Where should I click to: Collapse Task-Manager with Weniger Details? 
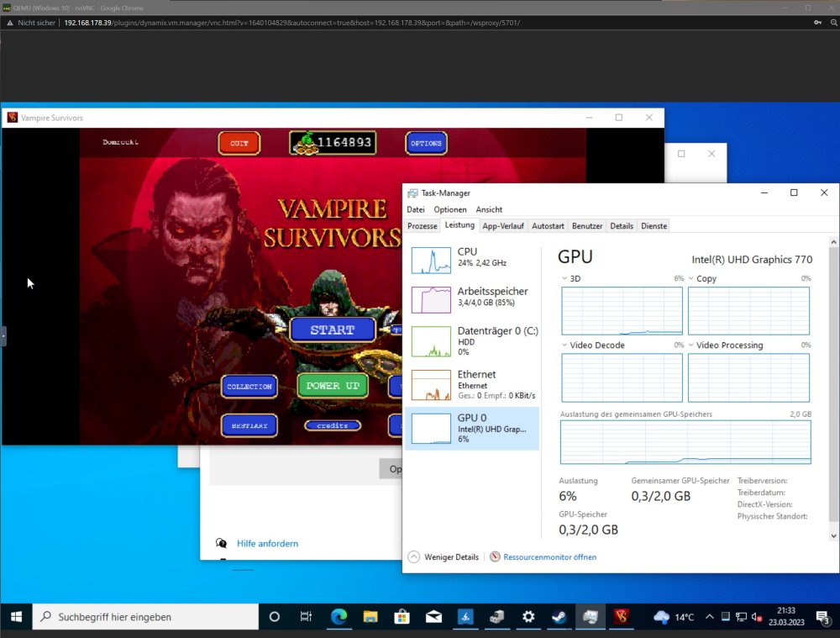pyautogui.click(x=444, y=557)
